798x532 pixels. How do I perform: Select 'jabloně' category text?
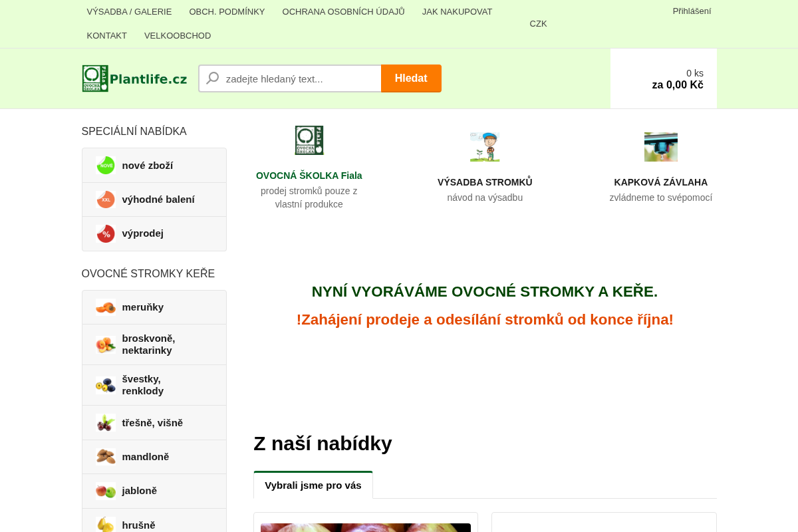click(x=140, y=491)
